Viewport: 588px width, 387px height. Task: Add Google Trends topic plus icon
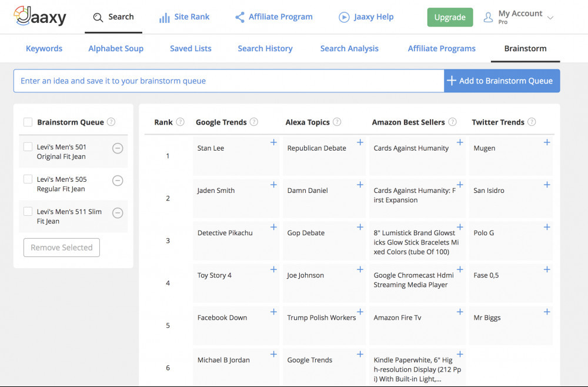(x=360, y=354)
